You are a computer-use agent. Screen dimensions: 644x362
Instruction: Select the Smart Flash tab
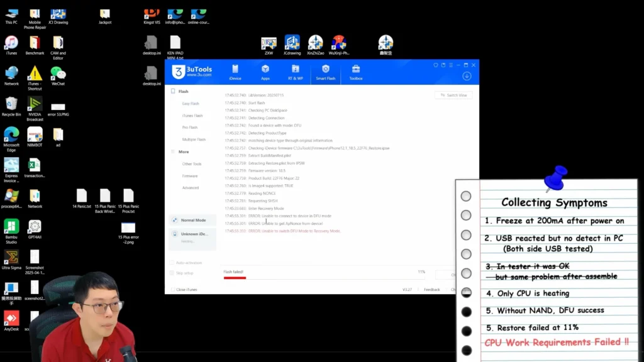[x=325, y=72]
